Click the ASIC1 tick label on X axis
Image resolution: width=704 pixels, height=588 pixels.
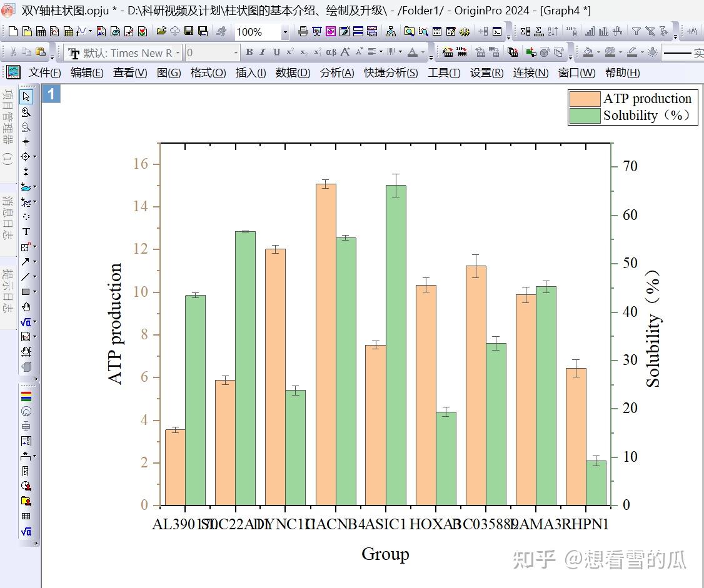coord(385,524)
